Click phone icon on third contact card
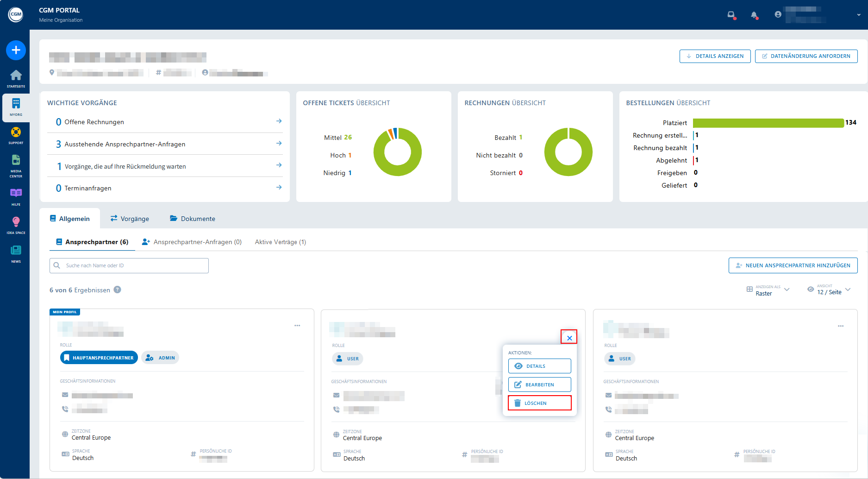Image resolution: width=868 pixels, height=479 pixels. [x=609, y=409]
